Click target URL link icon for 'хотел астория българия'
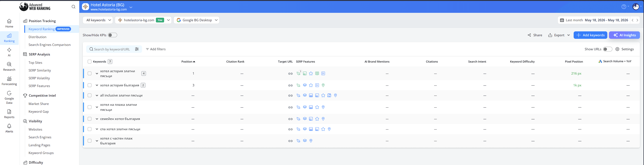 (x=290, y=86)
